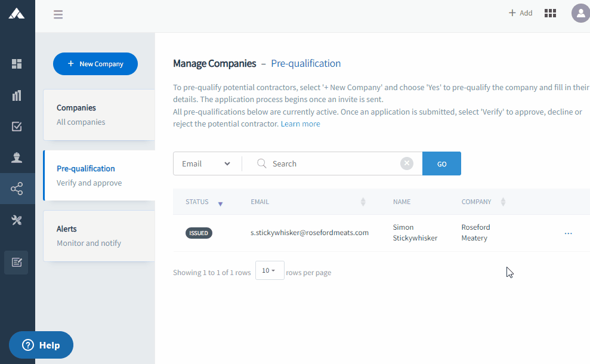The width and height of the screenshot is (590, 364).
Task: Open the worker hard-hat sidebar icon
Action: (17, 158)
